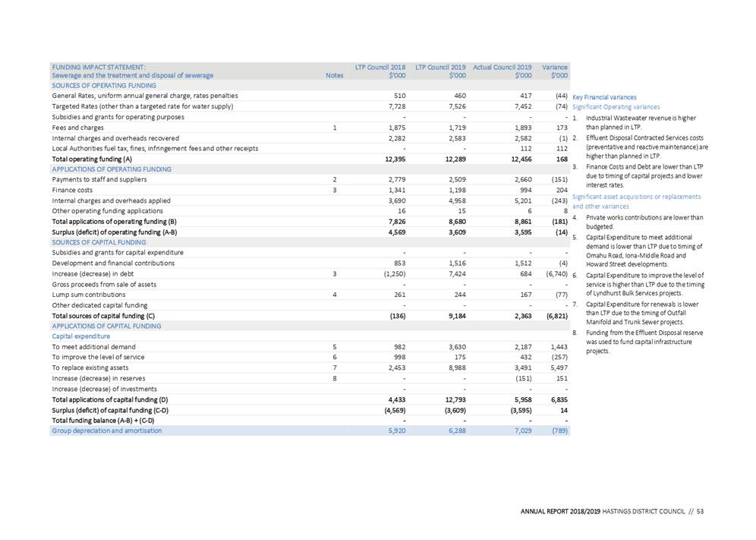Select "Development and financial contributions" row label
The height and width of the screenshot is (540, 756).
[x=113, y=263]
